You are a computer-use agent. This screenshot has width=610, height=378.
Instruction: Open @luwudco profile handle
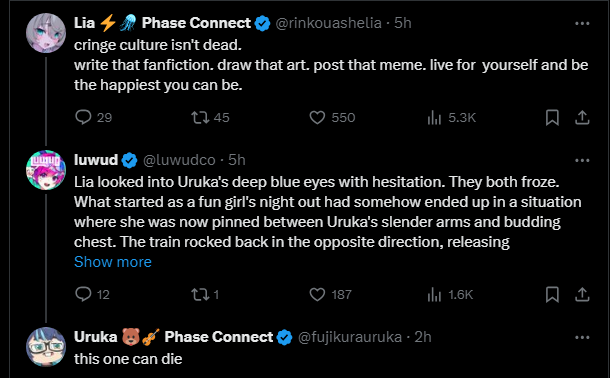click(179, 160)
